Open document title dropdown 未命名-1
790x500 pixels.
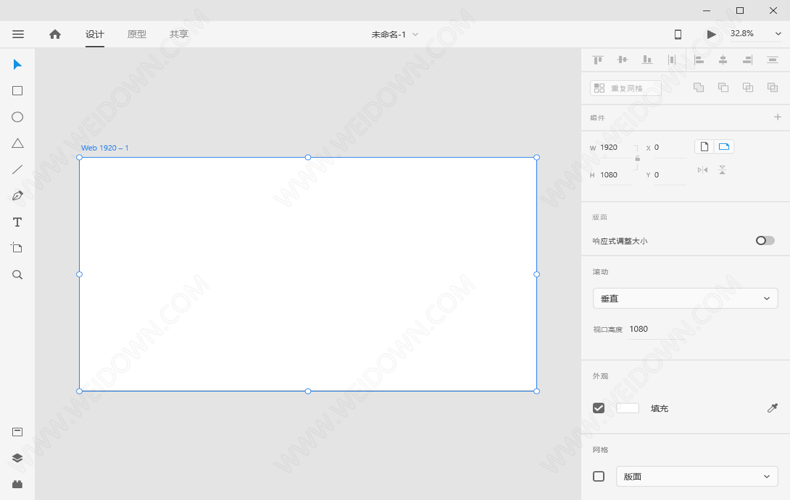point(394,34)
